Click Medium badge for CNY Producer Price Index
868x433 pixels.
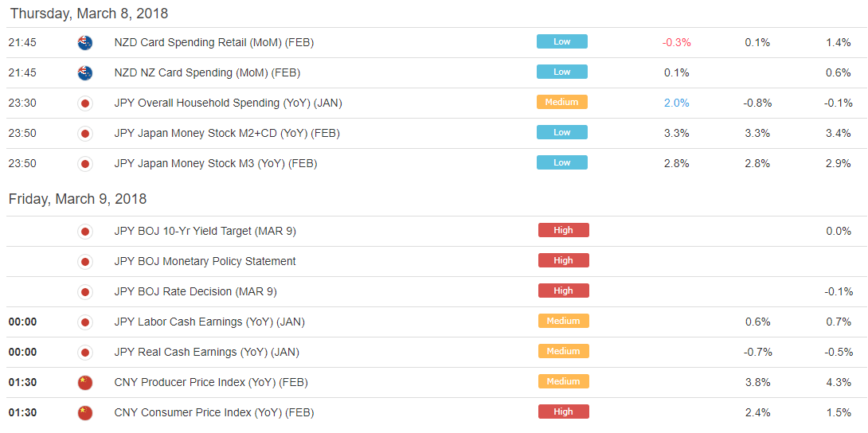[x=564, y=381]
